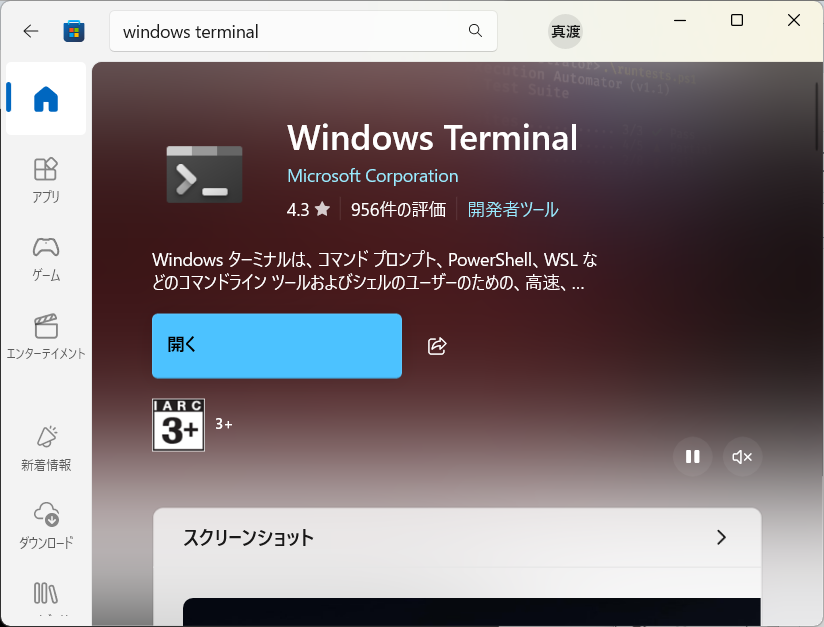The width and height of the screenshot is (824, 627).
Task: Open the library icon in sidebar
Action: [x=46, y=593]
